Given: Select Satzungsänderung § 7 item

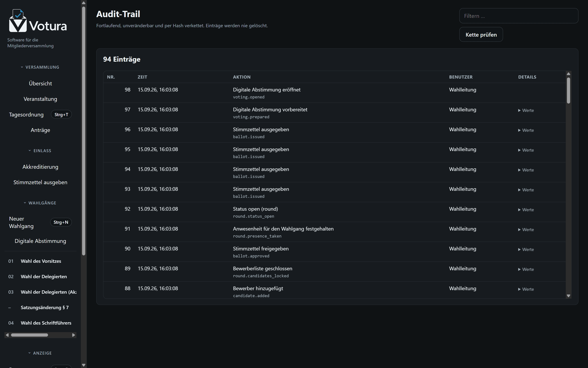Looking at the screenshot, I should [40, 308].
